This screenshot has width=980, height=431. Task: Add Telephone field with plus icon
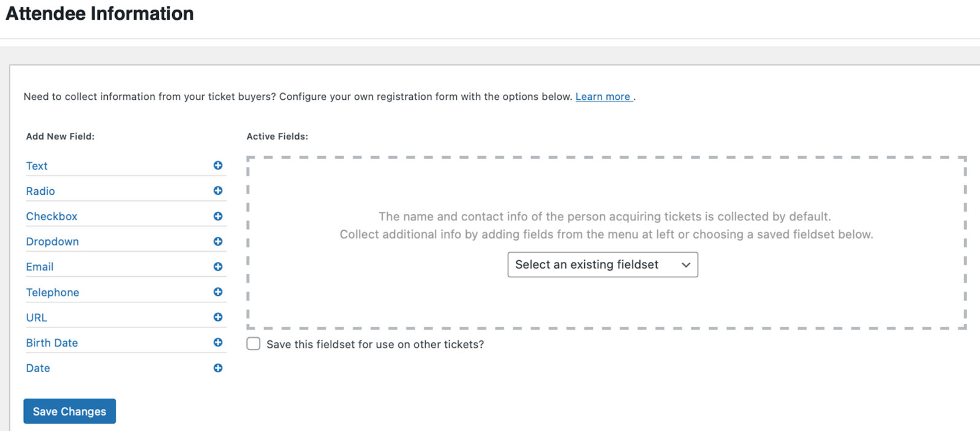[x=217, y=292]
